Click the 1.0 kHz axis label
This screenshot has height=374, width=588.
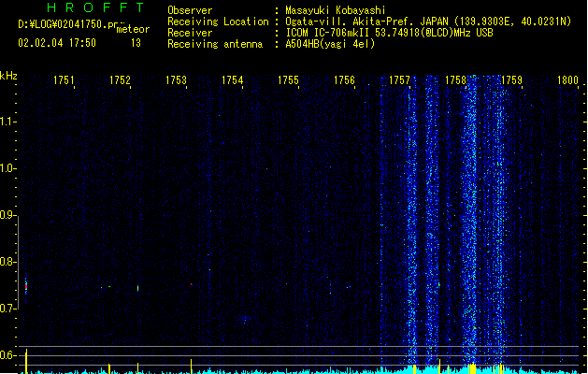pyautogui.click(x=7, y=168)
